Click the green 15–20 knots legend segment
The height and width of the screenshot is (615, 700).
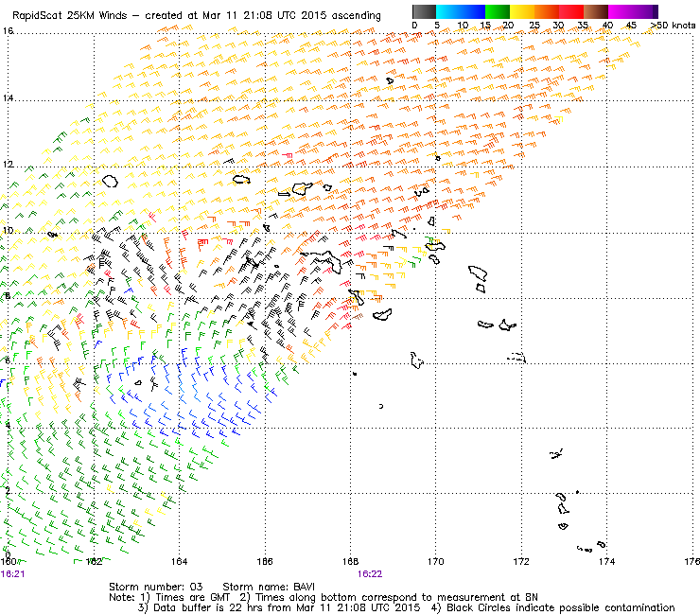click(498, 11)
